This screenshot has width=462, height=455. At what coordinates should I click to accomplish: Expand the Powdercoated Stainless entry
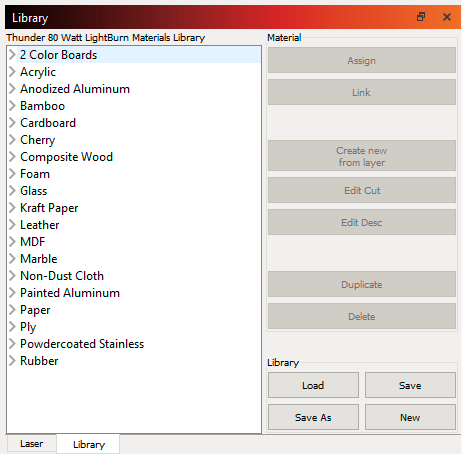click(x=12, y=344)
